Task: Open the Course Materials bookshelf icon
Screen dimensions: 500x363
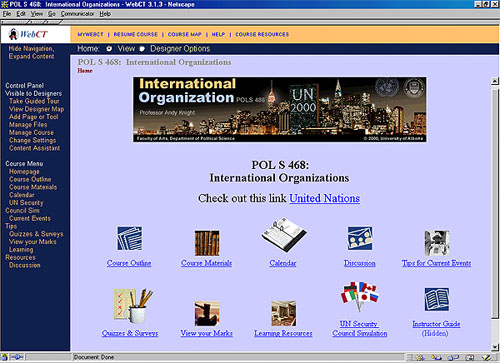Action: [x=207, y=243]
